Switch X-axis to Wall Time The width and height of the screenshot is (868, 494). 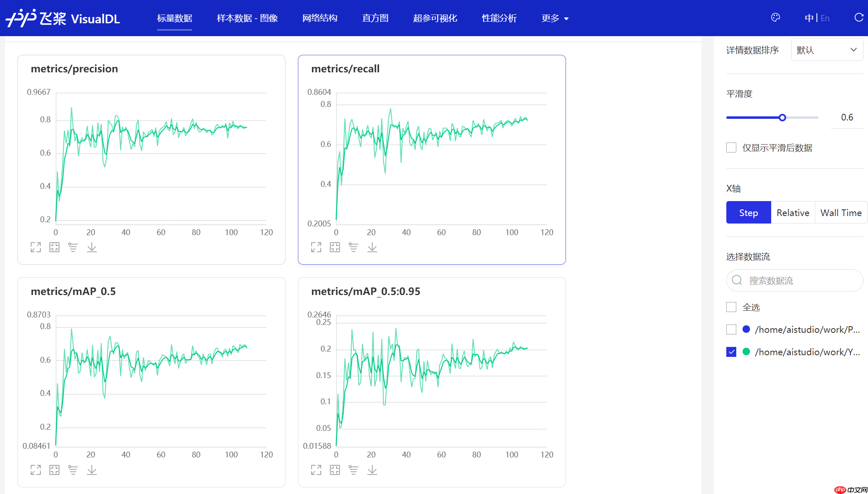coord(841,212)
